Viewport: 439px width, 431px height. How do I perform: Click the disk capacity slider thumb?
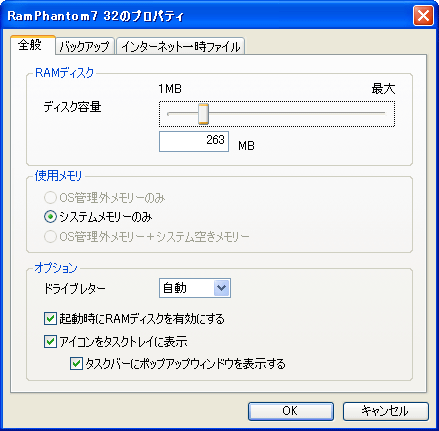pos(203,114)
